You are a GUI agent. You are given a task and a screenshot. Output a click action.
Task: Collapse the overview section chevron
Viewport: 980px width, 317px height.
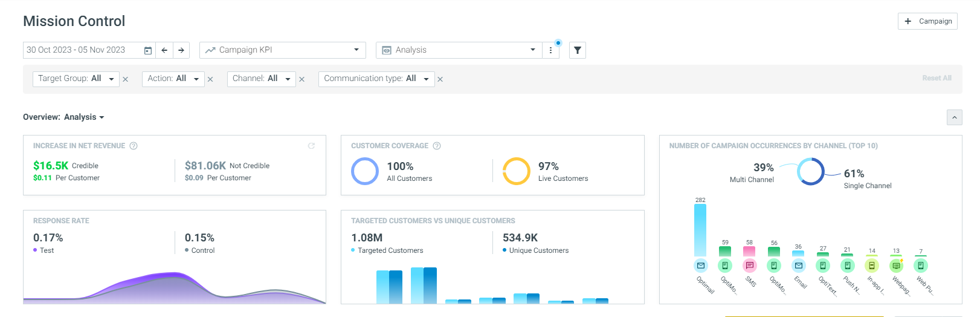pos(955,117)
